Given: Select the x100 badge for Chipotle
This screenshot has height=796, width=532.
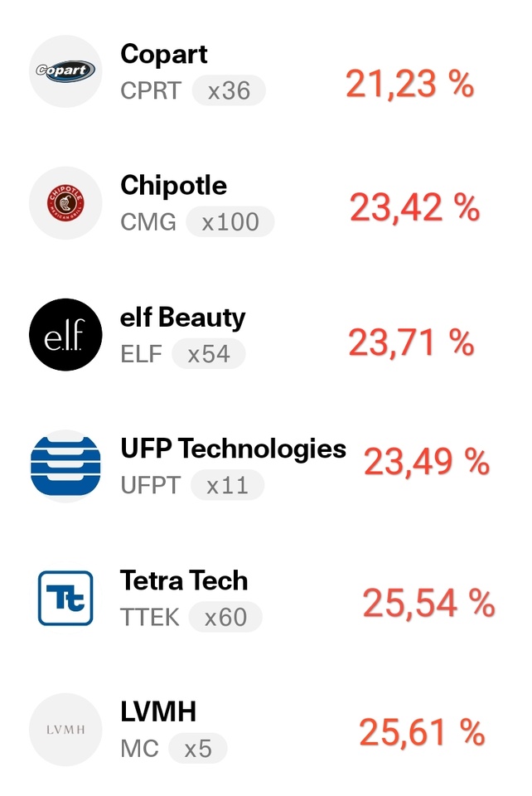Looking at the screenshot, I should pos(230,222).
